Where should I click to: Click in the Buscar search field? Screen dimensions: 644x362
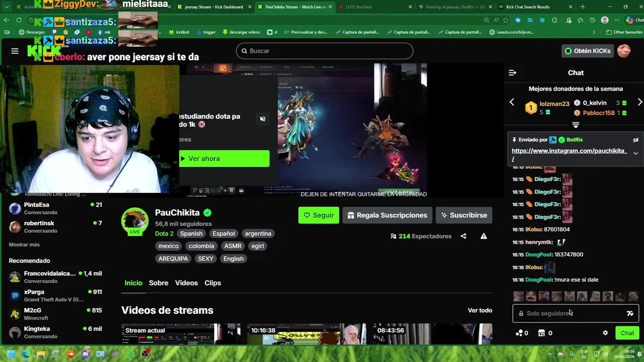(x=325, y=51)
